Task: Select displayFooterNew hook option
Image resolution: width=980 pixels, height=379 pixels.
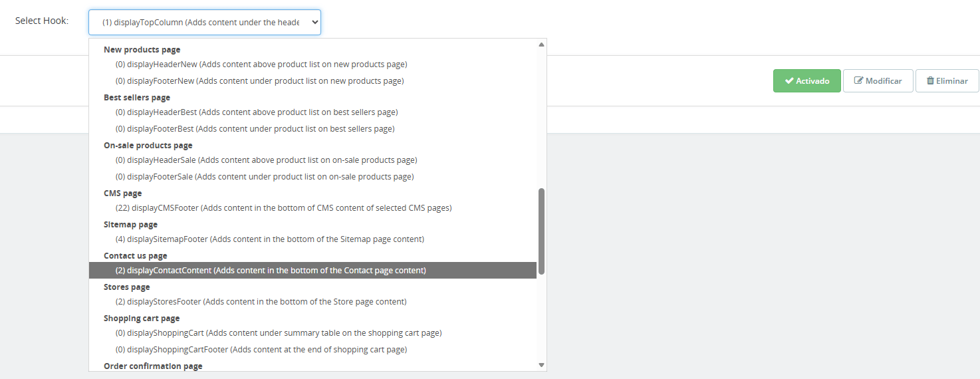Action: tap(259, 81)
